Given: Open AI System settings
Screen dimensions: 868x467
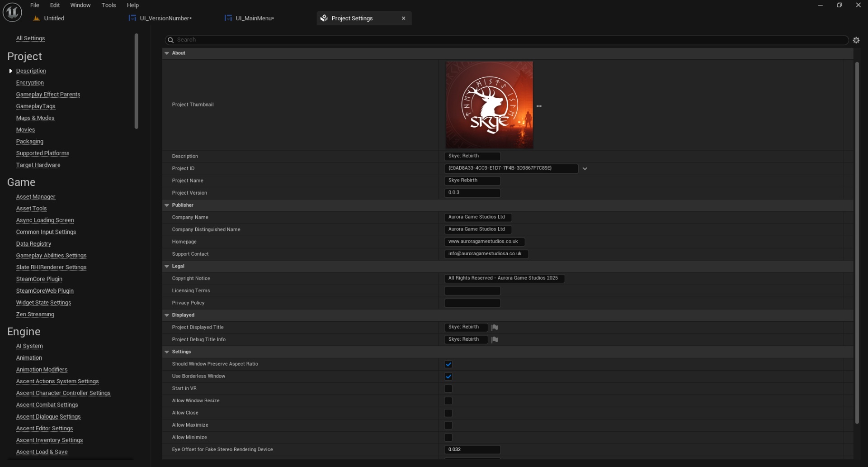Looking at the screenshot, I should pyautogui.click(x=29, y=346).
